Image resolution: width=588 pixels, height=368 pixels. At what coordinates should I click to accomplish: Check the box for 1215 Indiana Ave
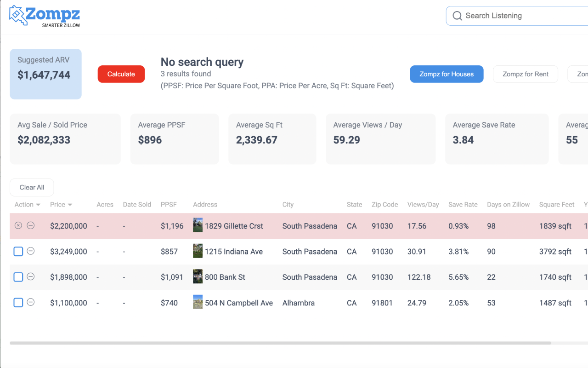click(x=18, y=252)
